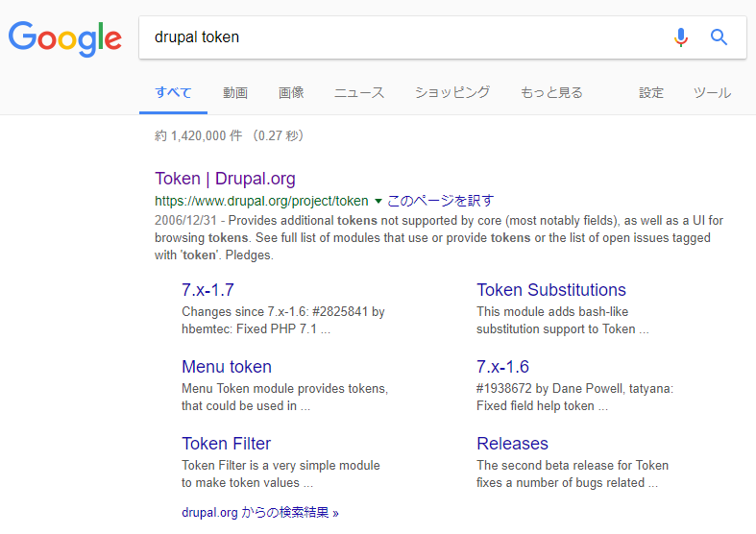The height and width of the screenshot is (534, 756).
Task: Open the ツール options
Action: (x=712, y=92)
